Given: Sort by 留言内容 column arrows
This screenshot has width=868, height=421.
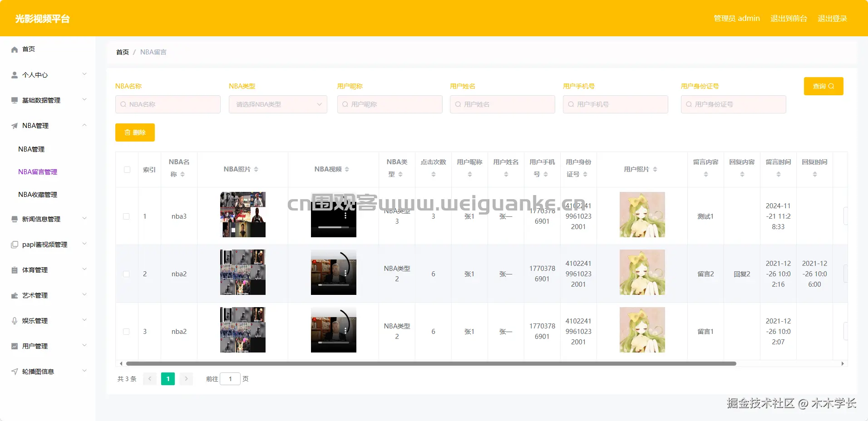Looking at the screenshot, I should (x=706, y=174).
